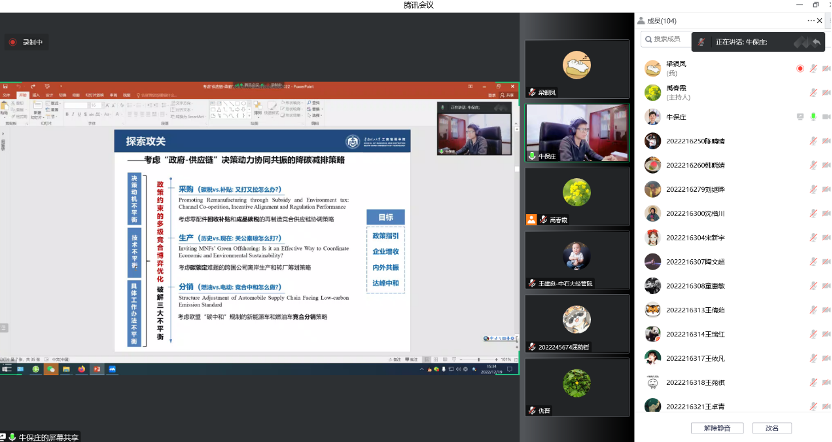This screenshot has width=832, height=442.
Task: Close the members panel
Action: tap(821, 20)
